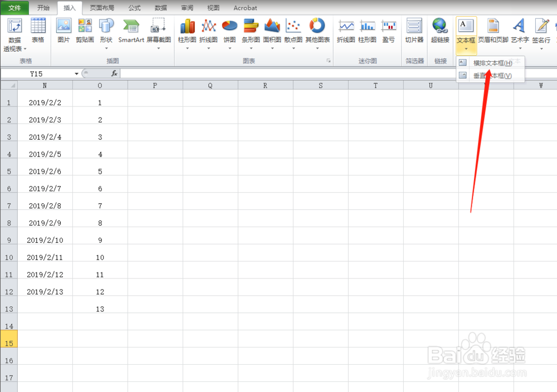This screenshot has height=392, width=557.
Task: Open 页眉和页脚 header and footer
Action: pyautogui.click(x=493, y=31)
